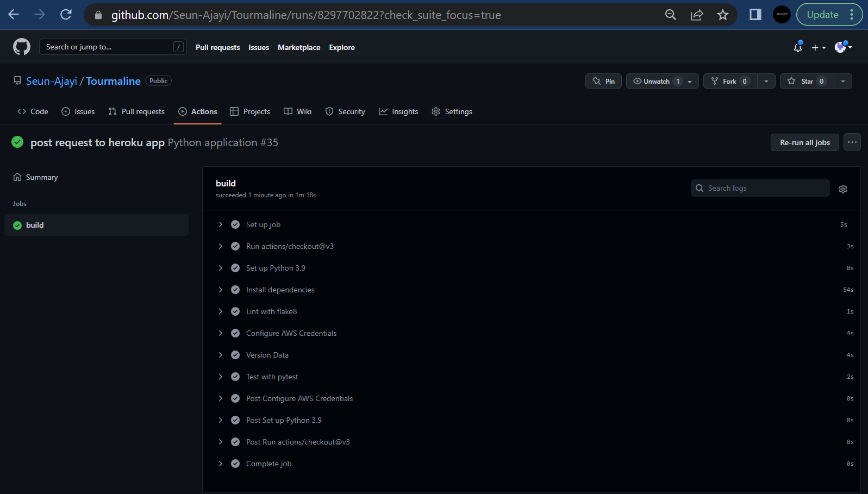Select the build job in sidebar
The width and height of the screenshot is (868, 494).
click(x=97, y=225)
